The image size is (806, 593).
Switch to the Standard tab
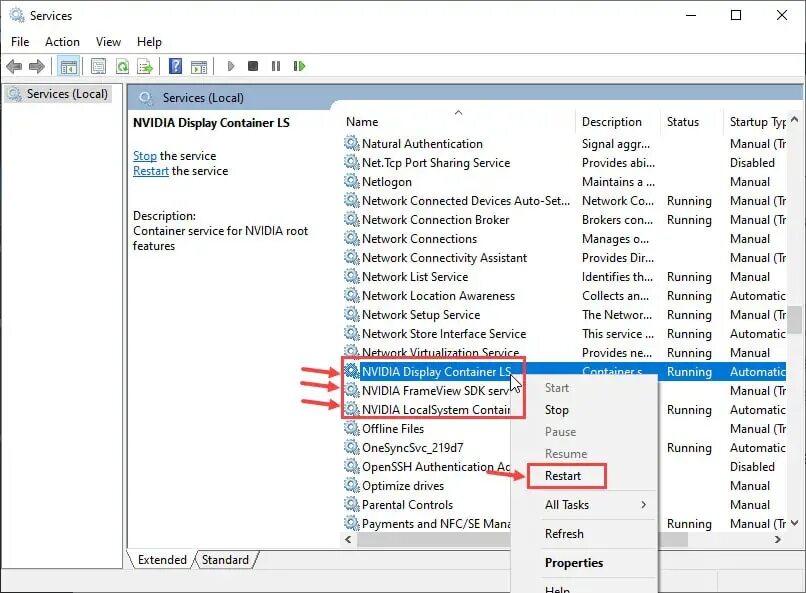point(225,560)
